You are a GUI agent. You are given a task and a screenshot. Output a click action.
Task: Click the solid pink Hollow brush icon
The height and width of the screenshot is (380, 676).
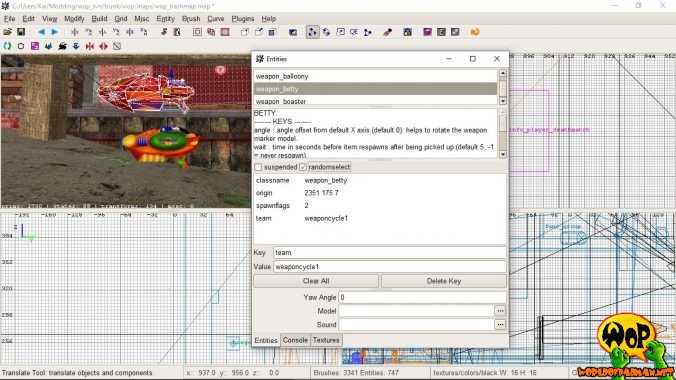click(225, 32)
